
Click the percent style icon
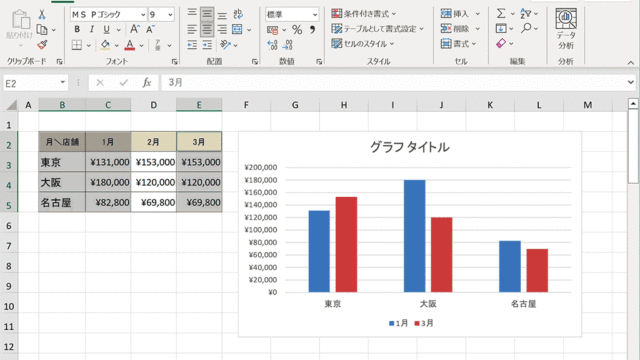297,30
